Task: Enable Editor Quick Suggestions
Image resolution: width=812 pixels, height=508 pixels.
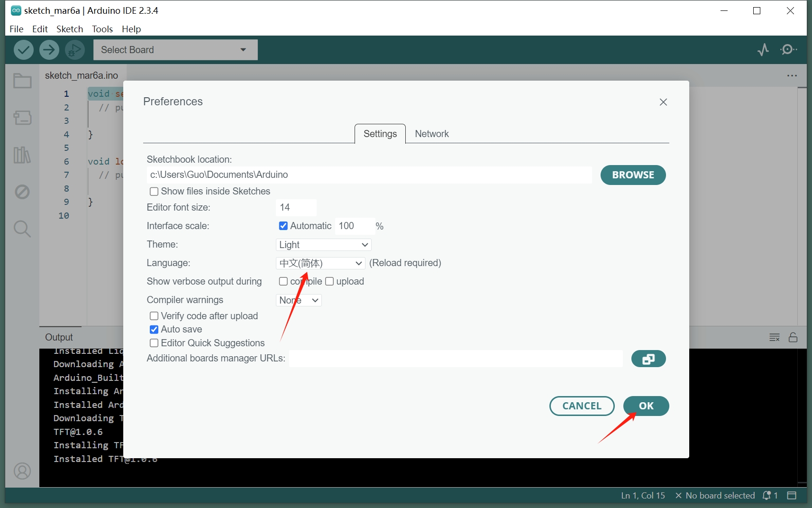Action: [154, 343]
